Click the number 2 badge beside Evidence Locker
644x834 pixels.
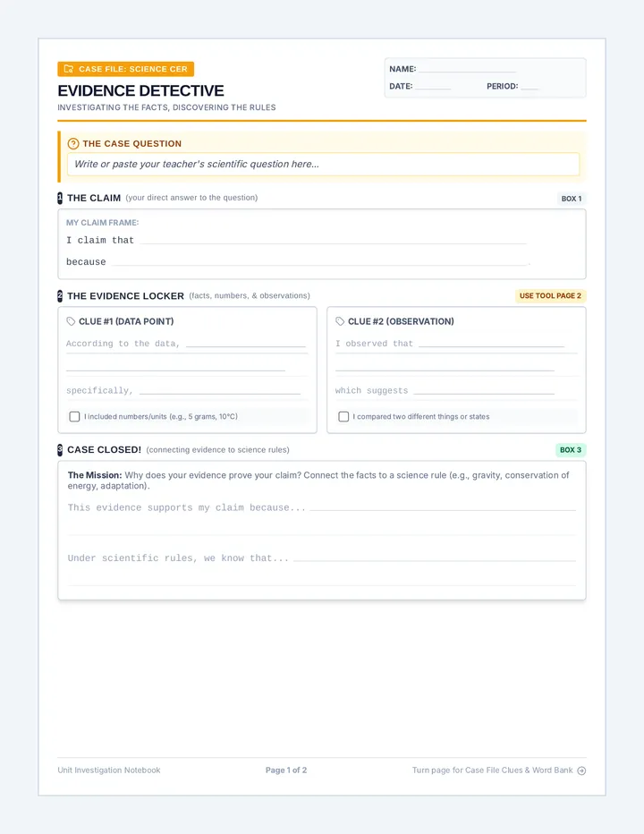tap(60, 295)
